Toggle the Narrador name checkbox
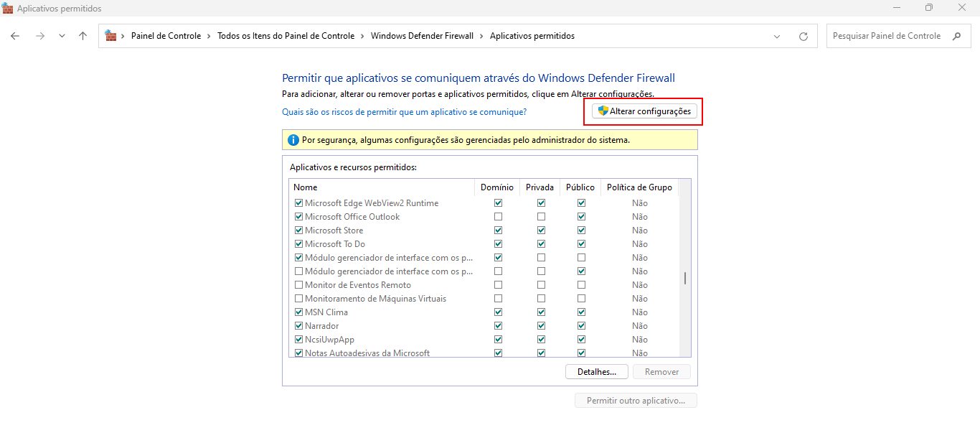The image size is (980, 433). pyautogui.click(x=298, y=326)
